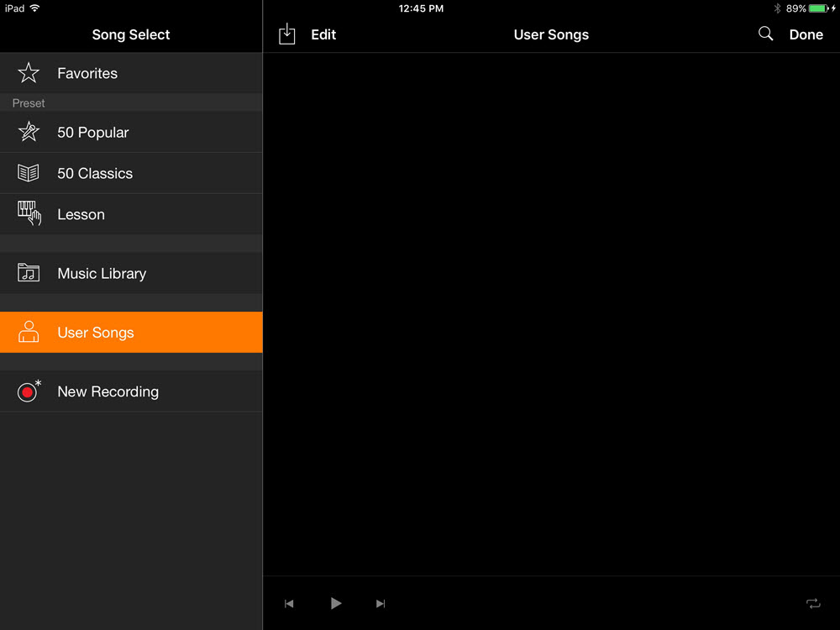The width and height of the screenshot is (840, 630).
Task: Toggle repeat playback mode
Action: click(x=812, y=603)
